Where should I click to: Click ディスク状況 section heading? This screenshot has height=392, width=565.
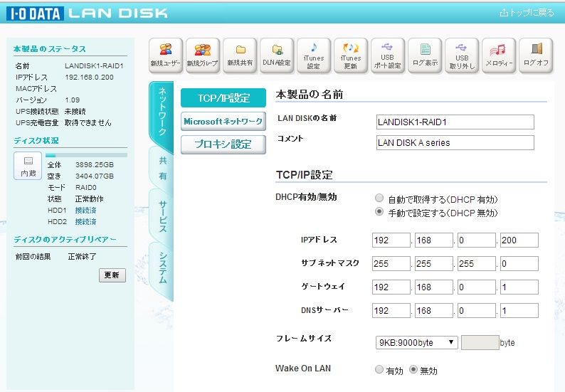point(36,141)
